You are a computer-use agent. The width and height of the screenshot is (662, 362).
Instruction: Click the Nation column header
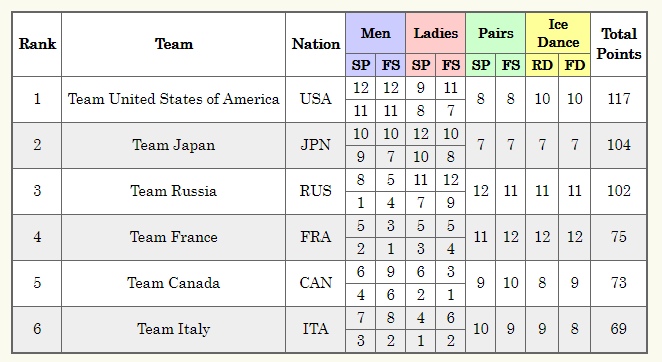point(315,44)
